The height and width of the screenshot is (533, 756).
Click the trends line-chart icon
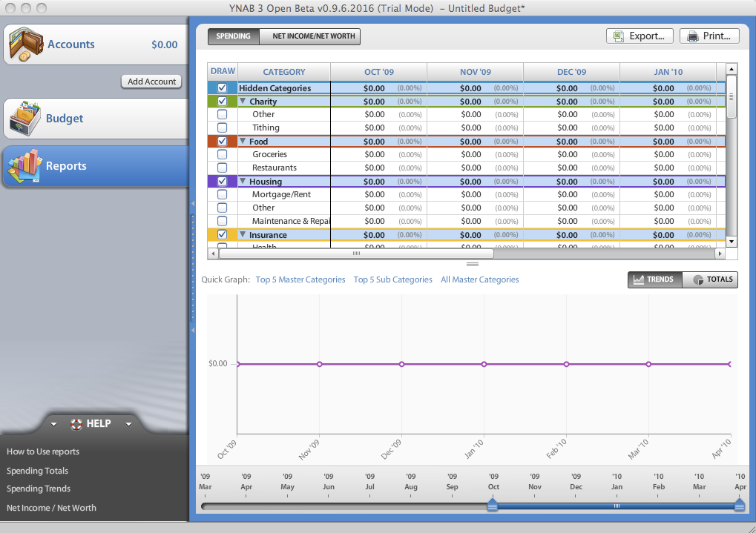[638, 279]
